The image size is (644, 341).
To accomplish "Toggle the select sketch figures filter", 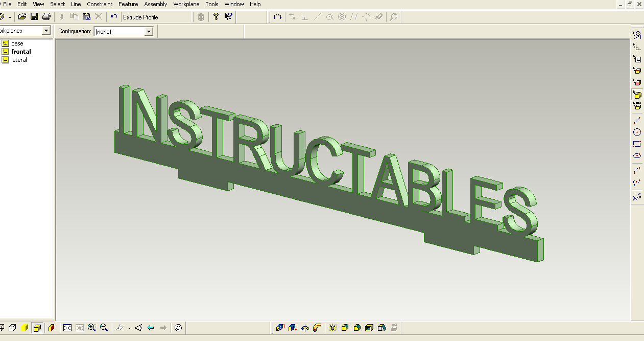I will (637, 35).
